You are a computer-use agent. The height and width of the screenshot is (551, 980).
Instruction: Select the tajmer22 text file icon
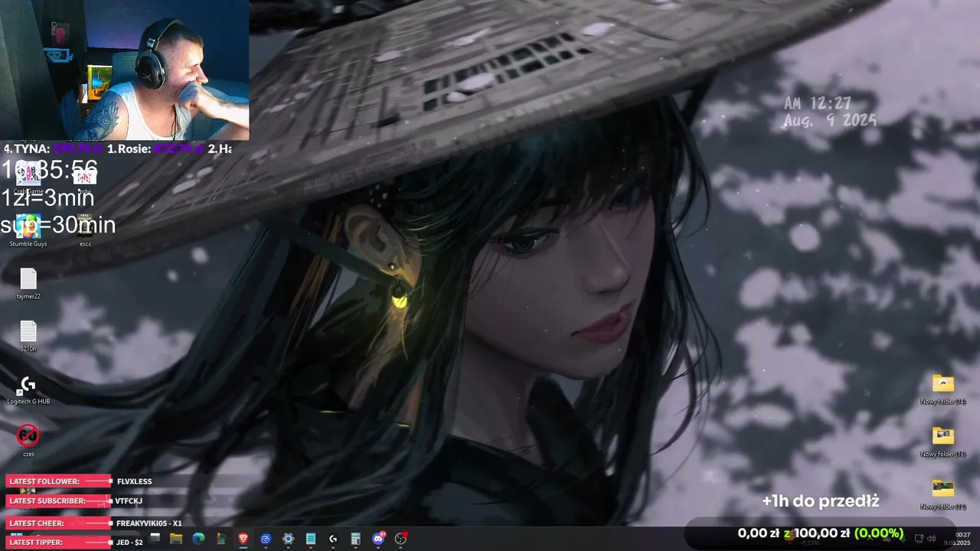[28, 284]
